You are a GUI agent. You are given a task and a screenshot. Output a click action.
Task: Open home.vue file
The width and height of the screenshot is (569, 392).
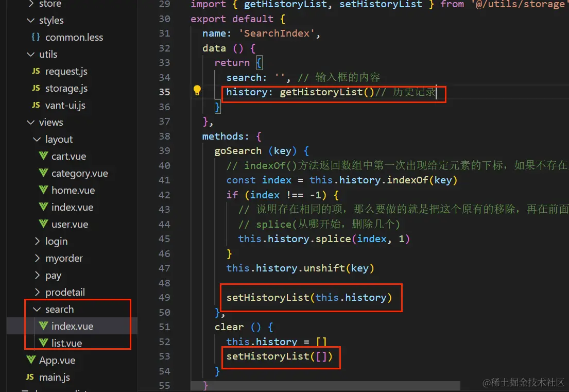pos(73,190)
